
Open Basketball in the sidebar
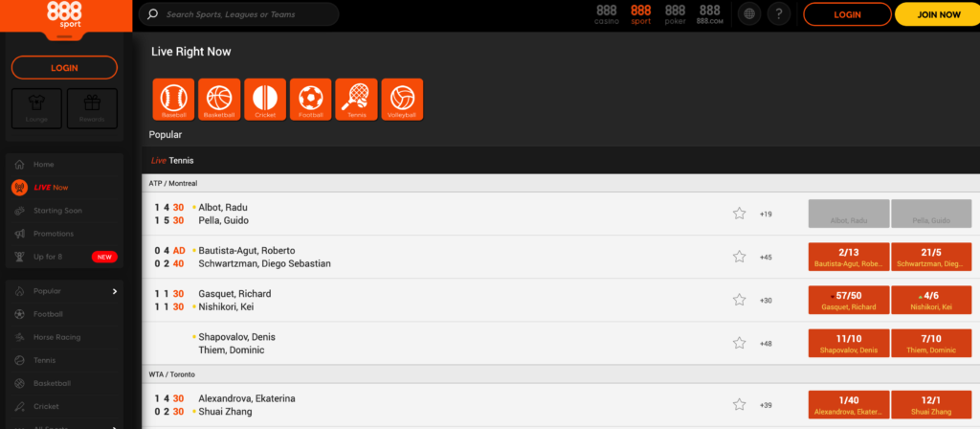coord(64,384)
